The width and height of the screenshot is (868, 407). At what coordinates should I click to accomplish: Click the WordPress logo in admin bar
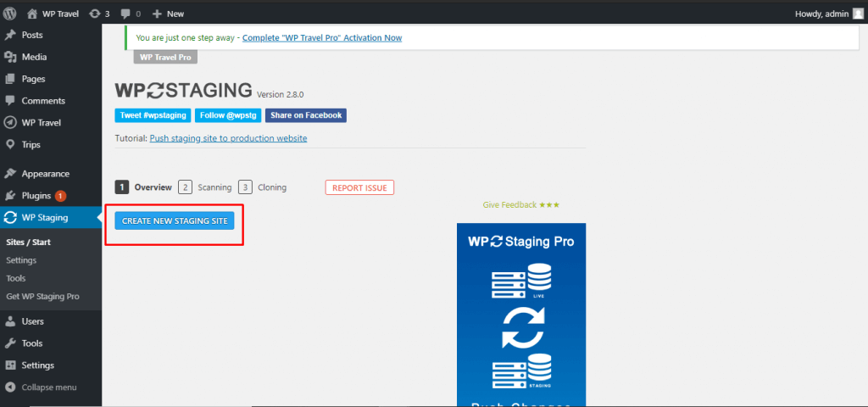point(9,14)
